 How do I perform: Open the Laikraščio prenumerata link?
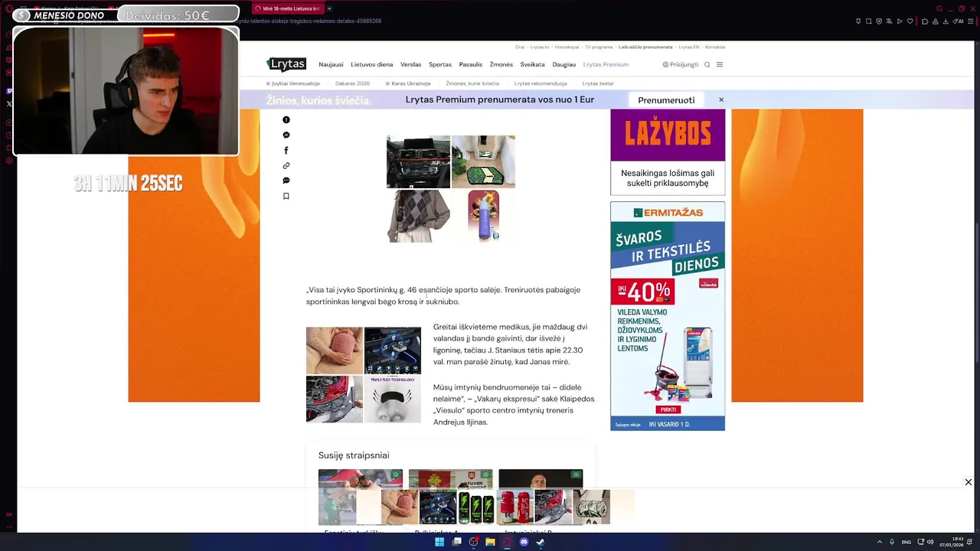coord(645,47)
